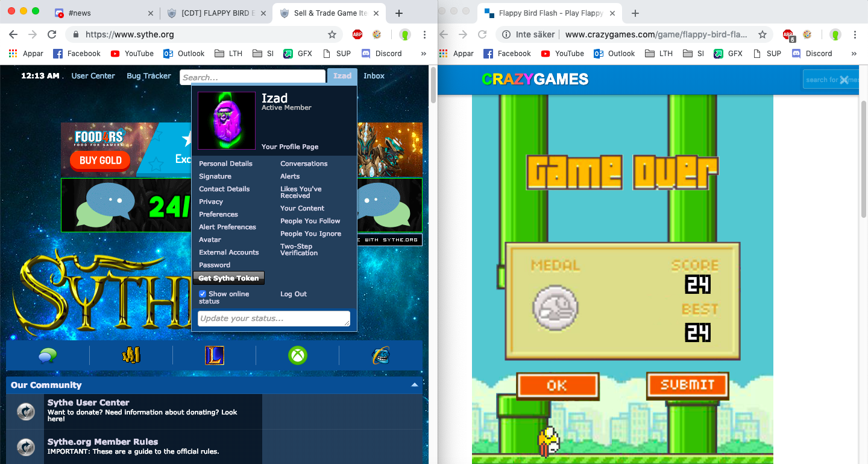Open the Xbox category icon
The image size is (868, 464).
point(297,356)
